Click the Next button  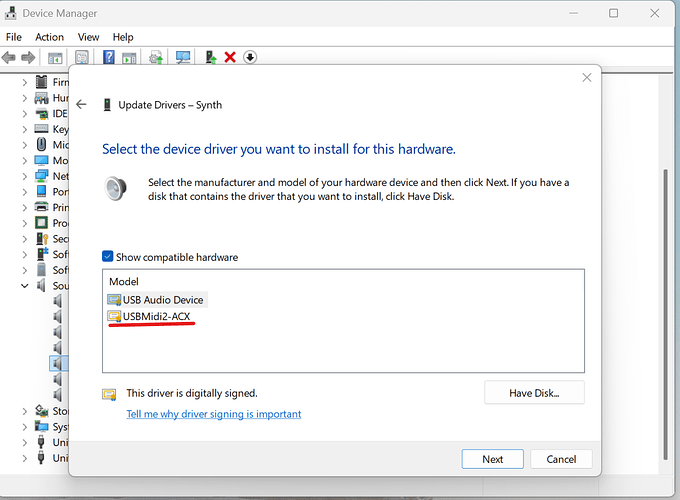coord(492,459)
